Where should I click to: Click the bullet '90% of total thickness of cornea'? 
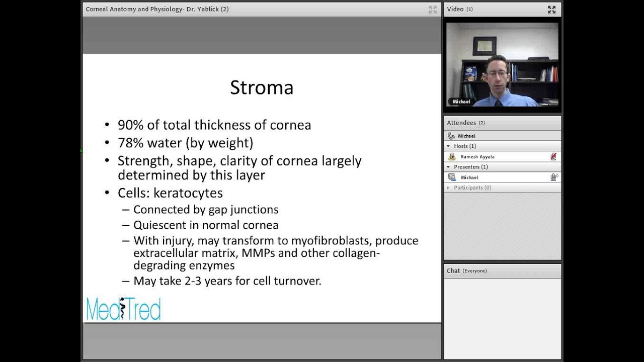[x=214, y=125]
